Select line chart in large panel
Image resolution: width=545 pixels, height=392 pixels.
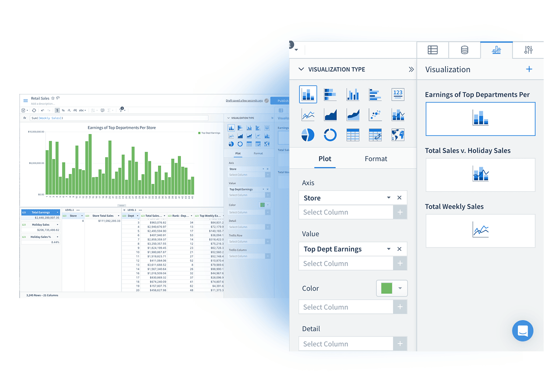(x=308, y=115)
